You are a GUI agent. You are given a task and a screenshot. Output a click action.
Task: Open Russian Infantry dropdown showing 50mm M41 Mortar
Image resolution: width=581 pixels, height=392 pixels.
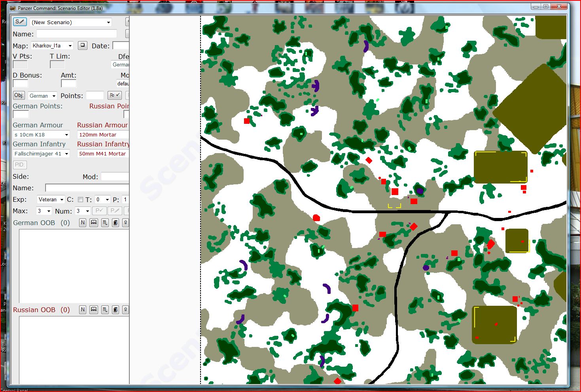click(x=103, y=153)
